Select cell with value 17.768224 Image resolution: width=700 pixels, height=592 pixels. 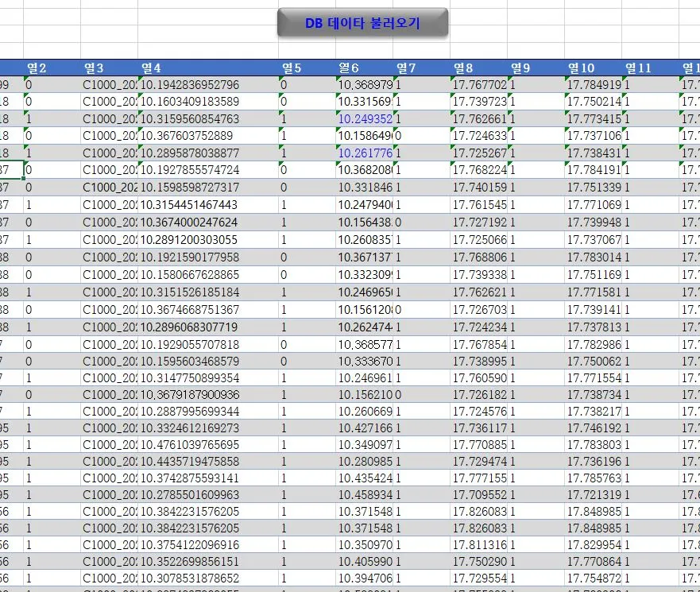478,170
